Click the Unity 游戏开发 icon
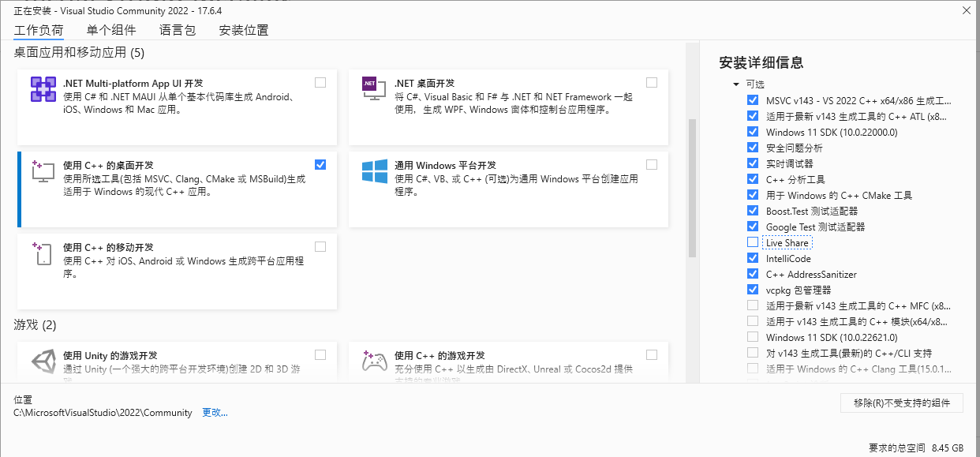980x457 pixels. point(43,362)
